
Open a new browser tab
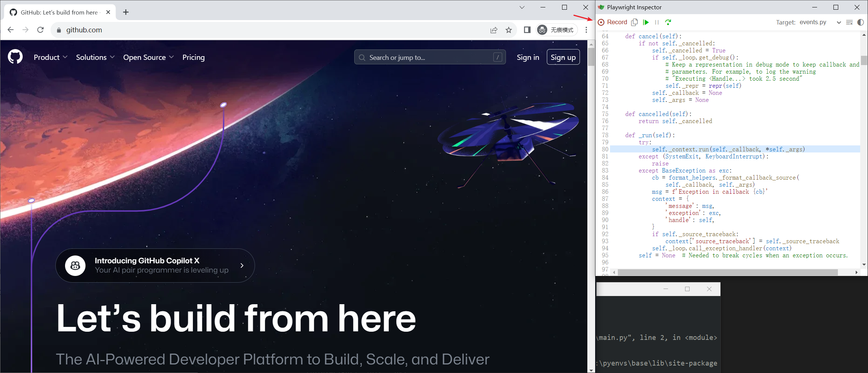pos(126,12)
